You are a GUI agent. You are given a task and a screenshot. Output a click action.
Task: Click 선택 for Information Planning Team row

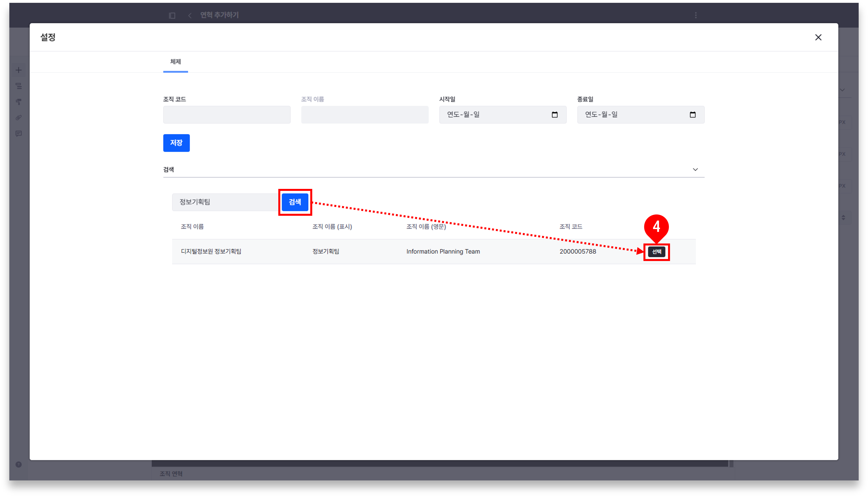[x=656, y=252]
